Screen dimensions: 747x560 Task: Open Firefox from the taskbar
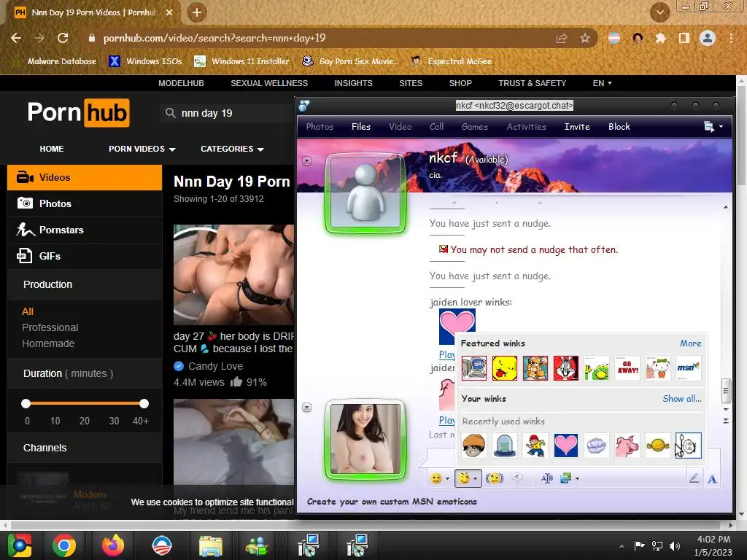click(113, 545)
